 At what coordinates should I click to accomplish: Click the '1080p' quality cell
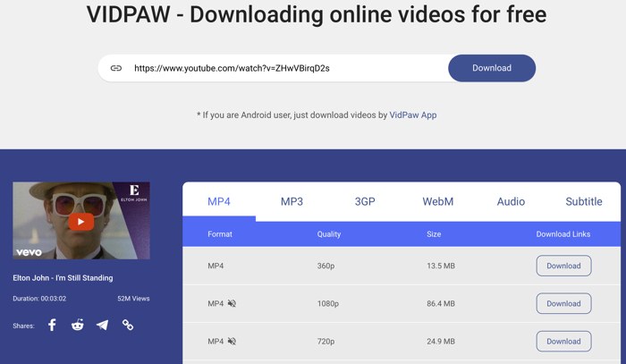[x=328, y=304]
